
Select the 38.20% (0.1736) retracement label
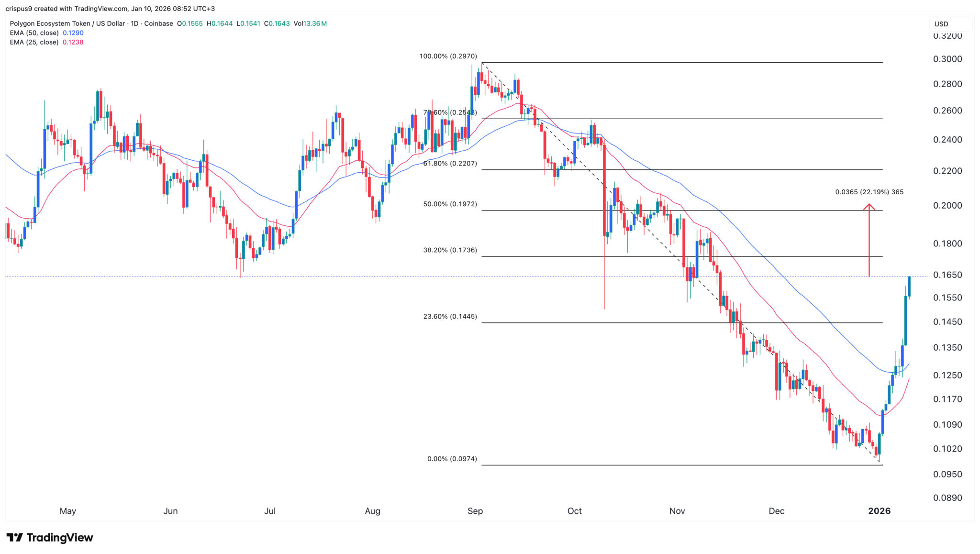click(x=450, y=250)
